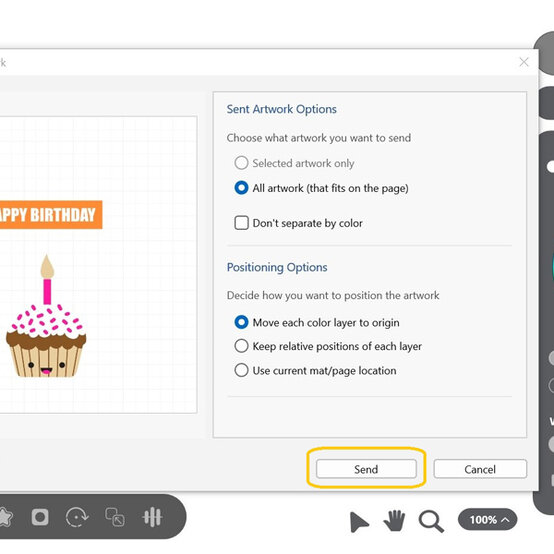Click the rotate circular arrow icon

77,517
